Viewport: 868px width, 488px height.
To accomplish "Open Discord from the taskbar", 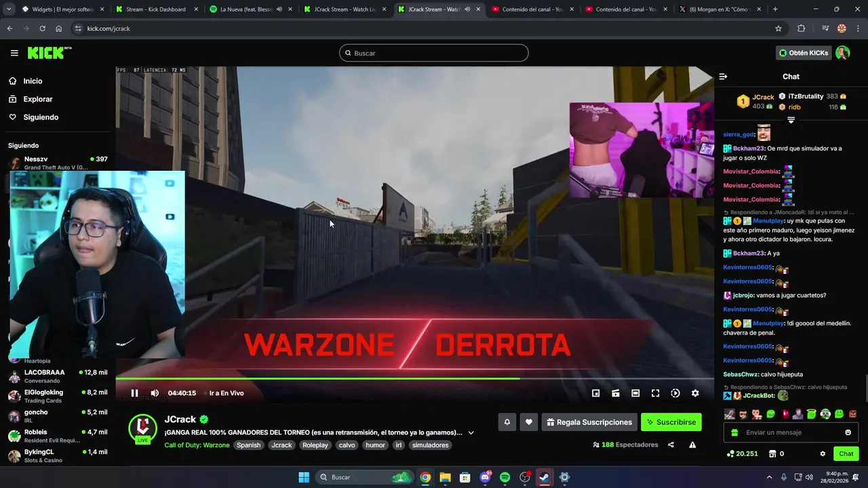I will coord(485,477).
